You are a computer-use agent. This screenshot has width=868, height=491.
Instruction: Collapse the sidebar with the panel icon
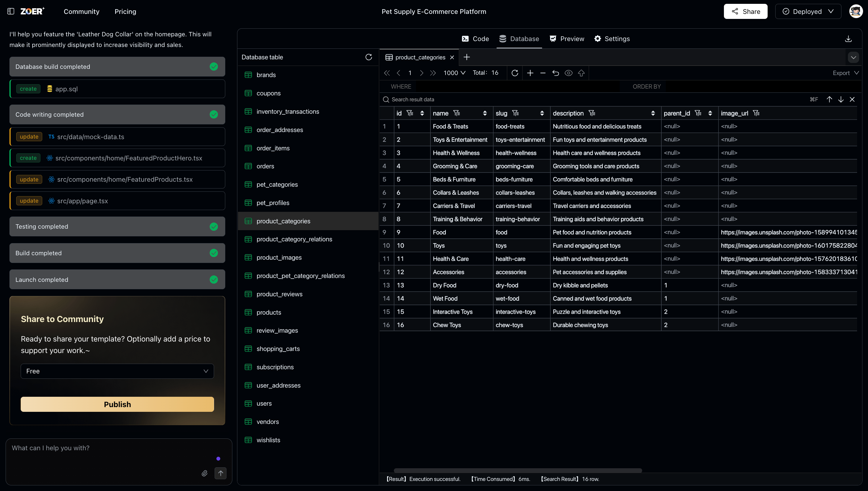click(10, 11)
